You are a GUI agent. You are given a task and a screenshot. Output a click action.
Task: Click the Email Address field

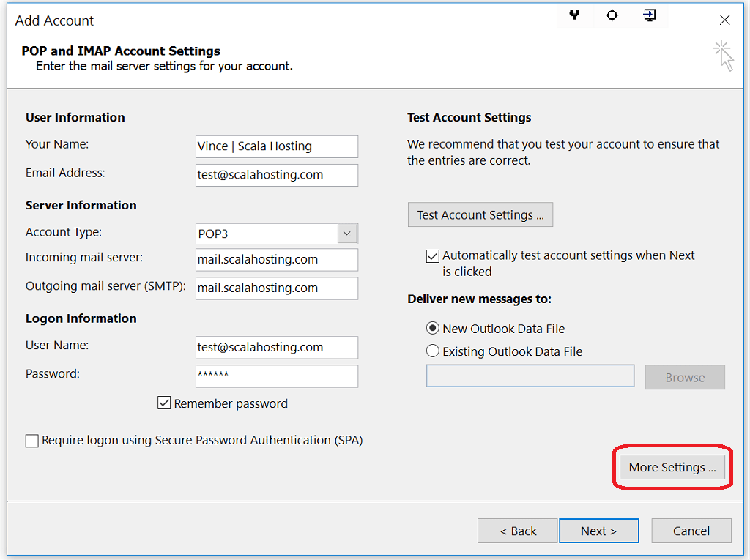(x=276, y=175)
